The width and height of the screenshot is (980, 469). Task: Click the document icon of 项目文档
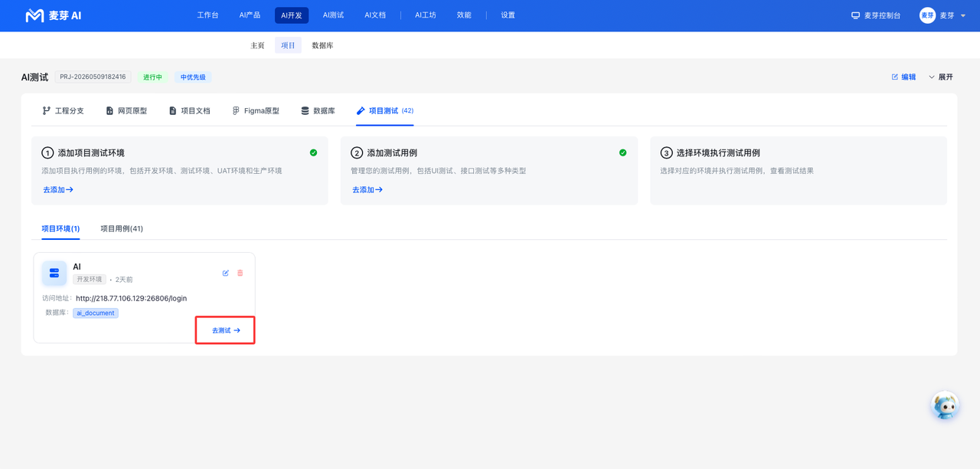[173, 111]
